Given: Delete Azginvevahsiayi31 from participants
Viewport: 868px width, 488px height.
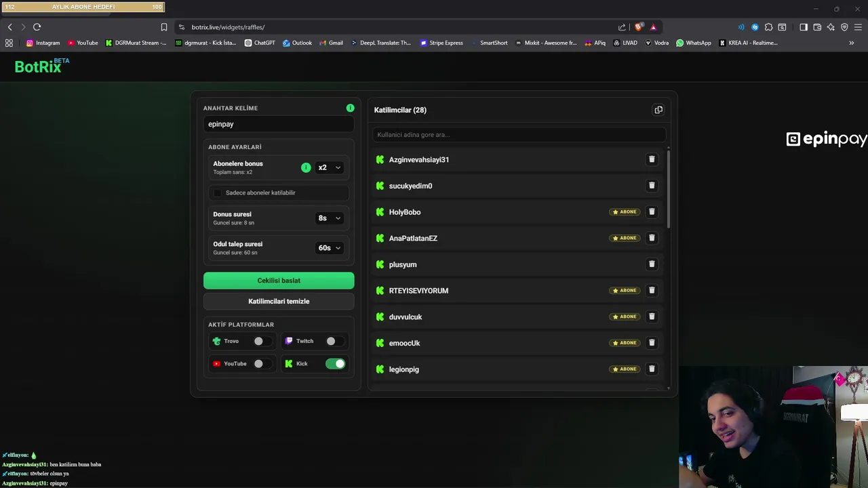Looking at the screenshot, I should click(652, 159).
